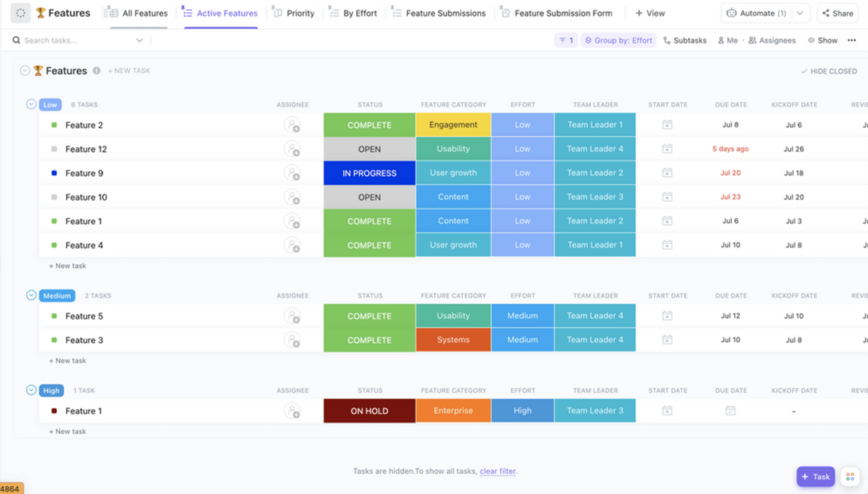Click the All Features tab icon
This screenshot has height=494, width=868.
(111, 12)
